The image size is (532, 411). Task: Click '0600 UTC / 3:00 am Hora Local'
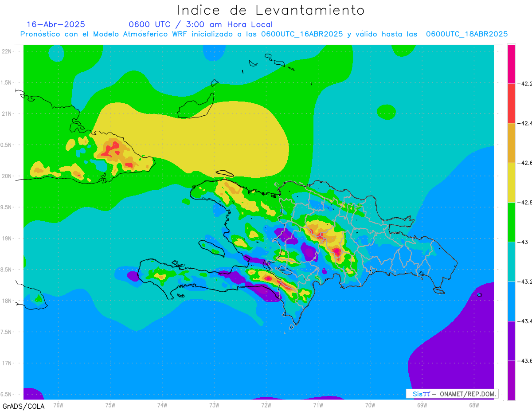coord(201,25)
